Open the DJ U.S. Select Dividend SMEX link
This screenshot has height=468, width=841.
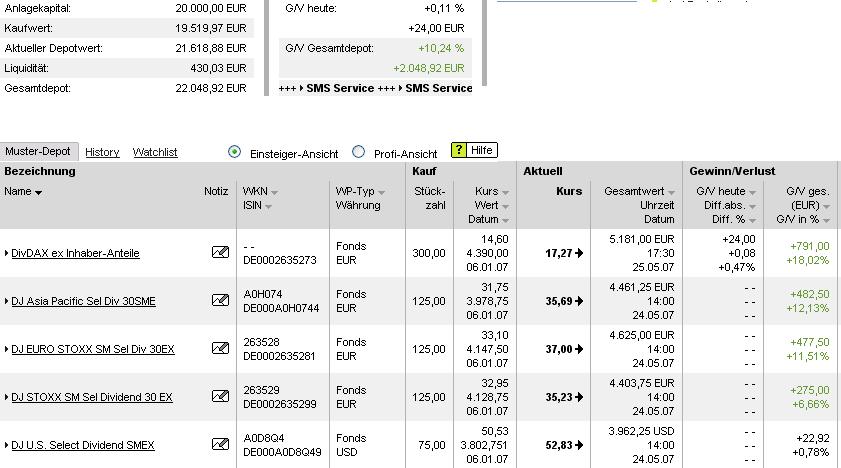[x=83, y=445]
